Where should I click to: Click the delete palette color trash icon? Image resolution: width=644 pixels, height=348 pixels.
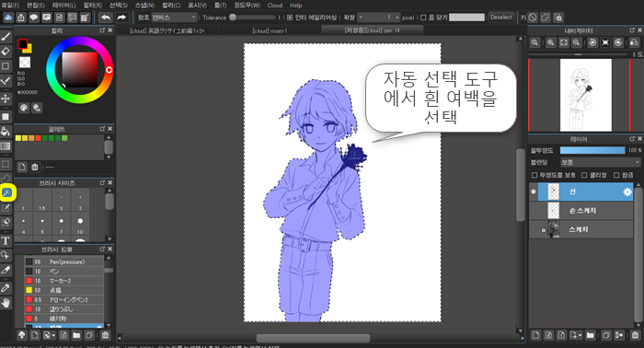point(35,167)
